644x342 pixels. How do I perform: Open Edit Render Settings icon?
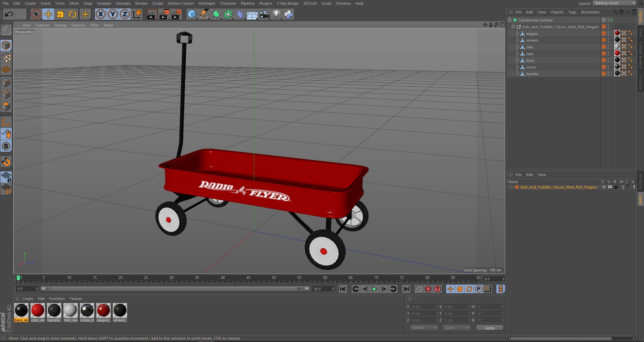pyautogui.click(x=177, y=14)
